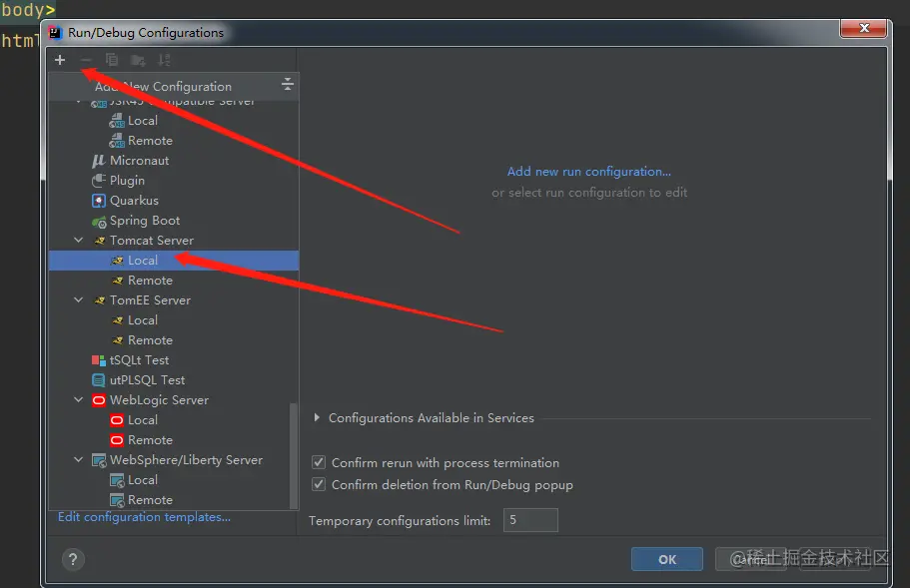Collapse the WebSphere/Liberty Server chevron
910x588 pixels.
click(x=78, y=460)
